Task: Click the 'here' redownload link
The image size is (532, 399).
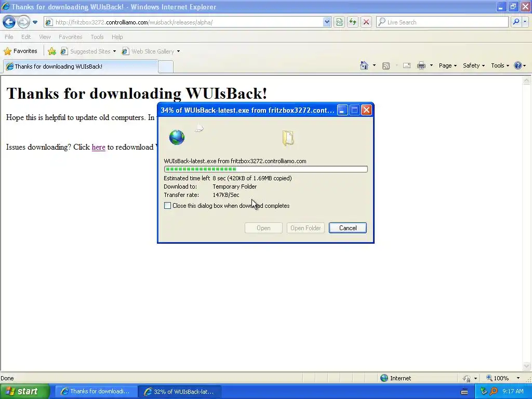Action: [98, 147]
